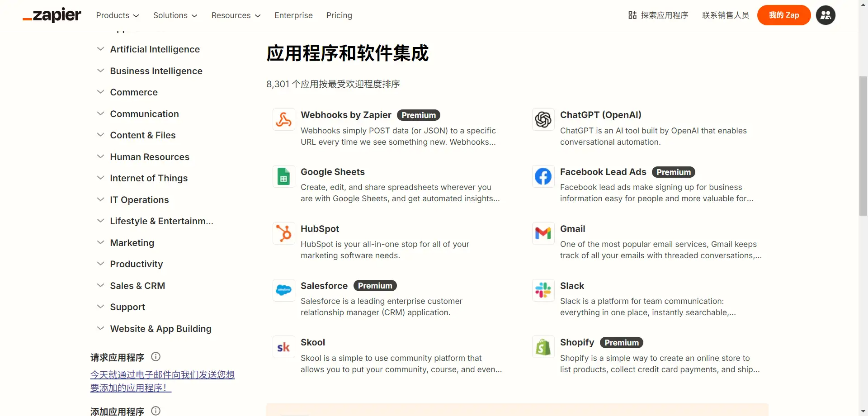The width and height of the screenshot is (868, 416).
Task: Expand the Artificial Intelligence category chevron
Action: (x=100, y=49)
